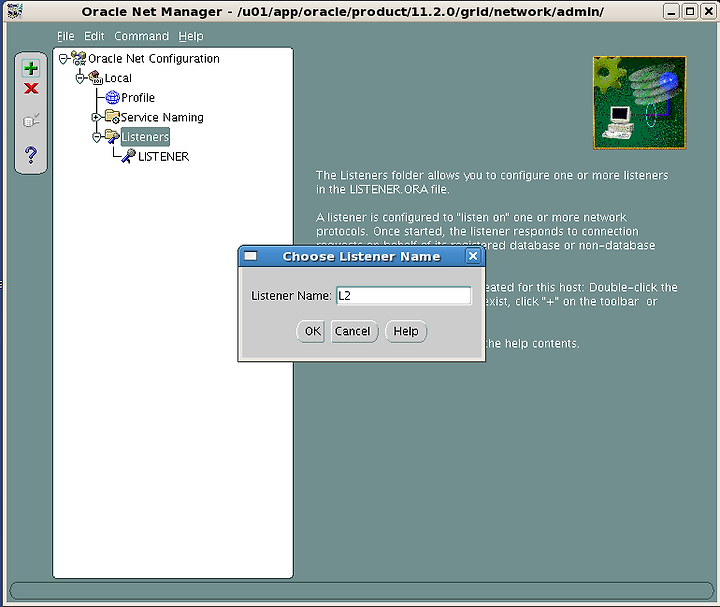Click the red X Delete toolbar icon
This screenshot has width=720, height=607.
click(31, 88)
